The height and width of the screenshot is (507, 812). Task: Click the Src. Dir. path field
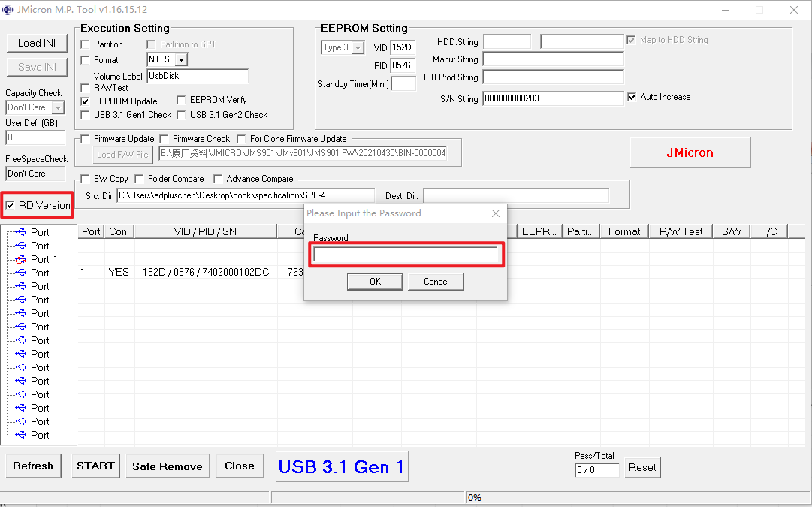[246, 195]
